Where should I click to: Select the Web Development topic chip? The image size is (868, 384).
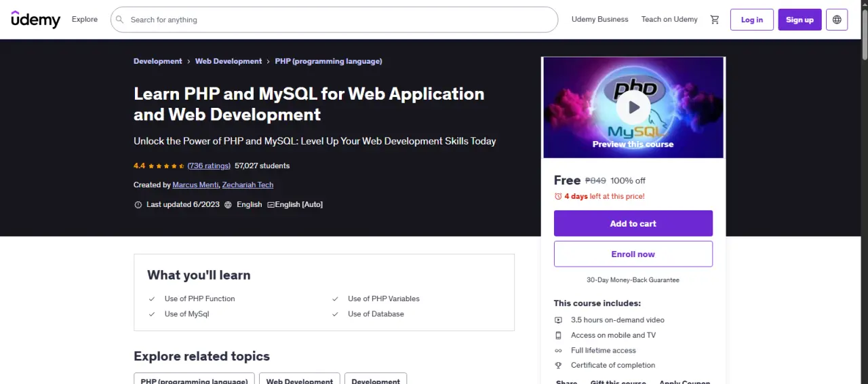click(x=300, y=379)
